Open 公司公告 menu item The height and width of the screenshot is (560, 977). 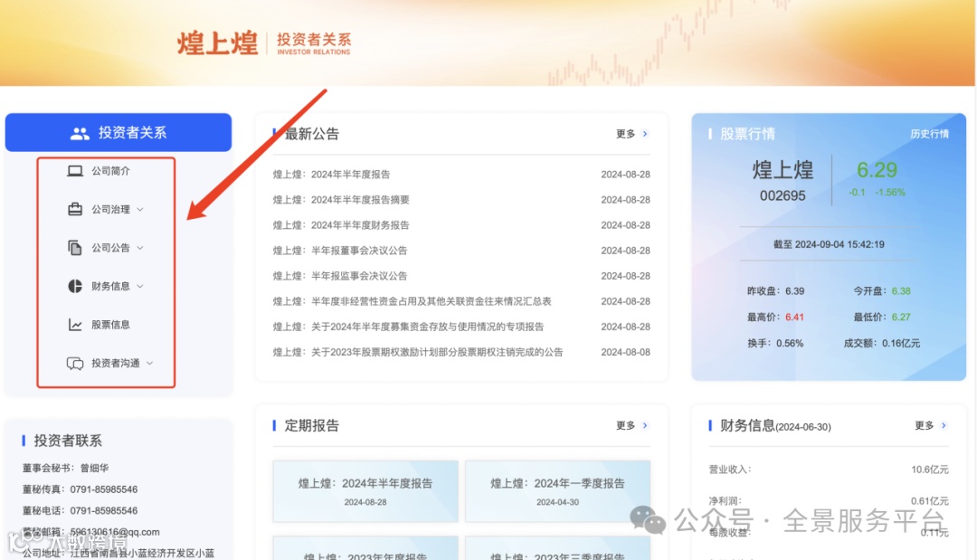pos(111,248)
